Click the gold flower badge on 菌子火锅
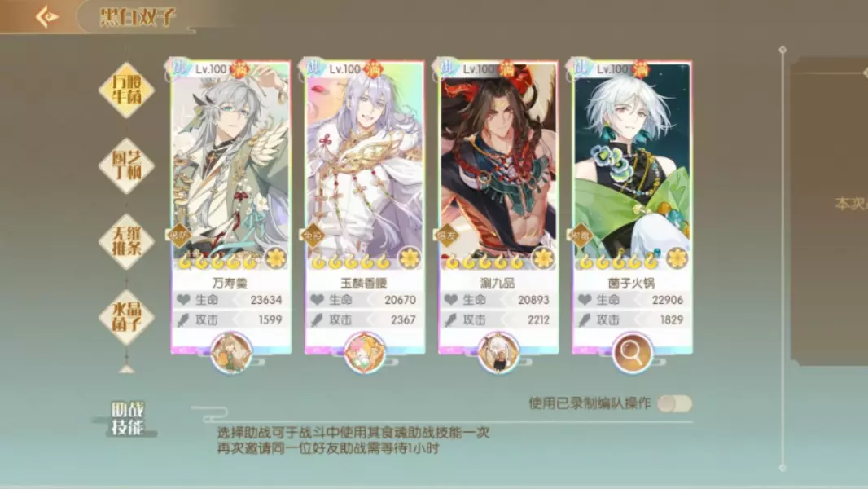The height and width of the screenshot is (489, 868). point(677,258)
